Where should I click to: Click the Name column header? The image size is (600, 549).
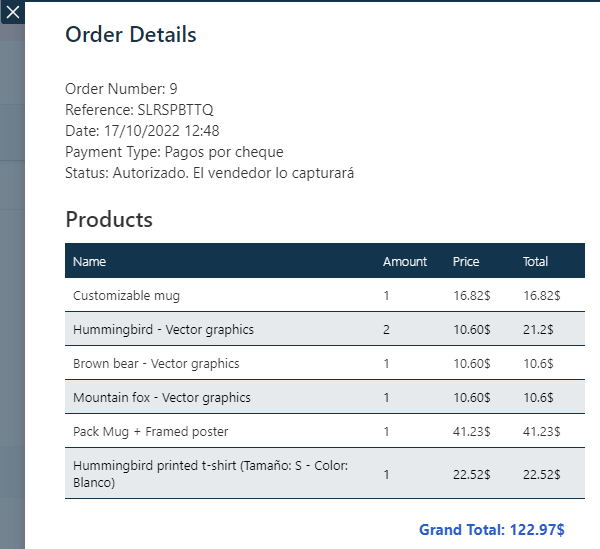(89, 262)
